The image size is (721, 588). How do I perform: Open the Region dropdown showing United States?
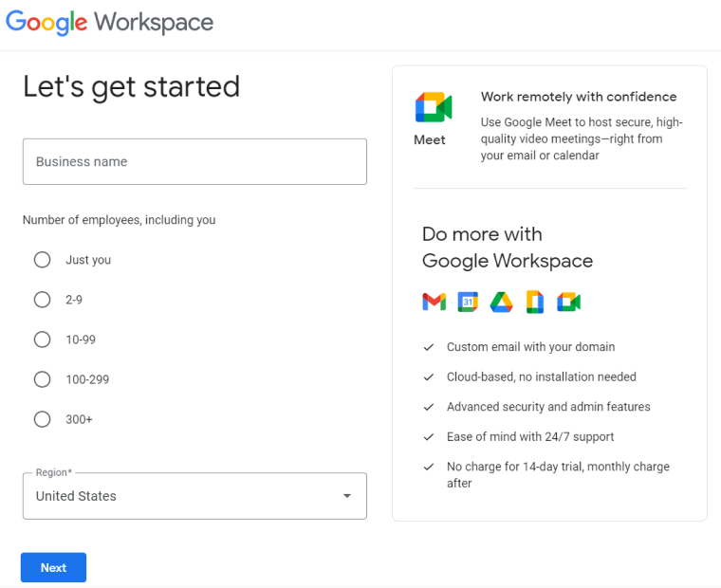click(x=195, y=496)
